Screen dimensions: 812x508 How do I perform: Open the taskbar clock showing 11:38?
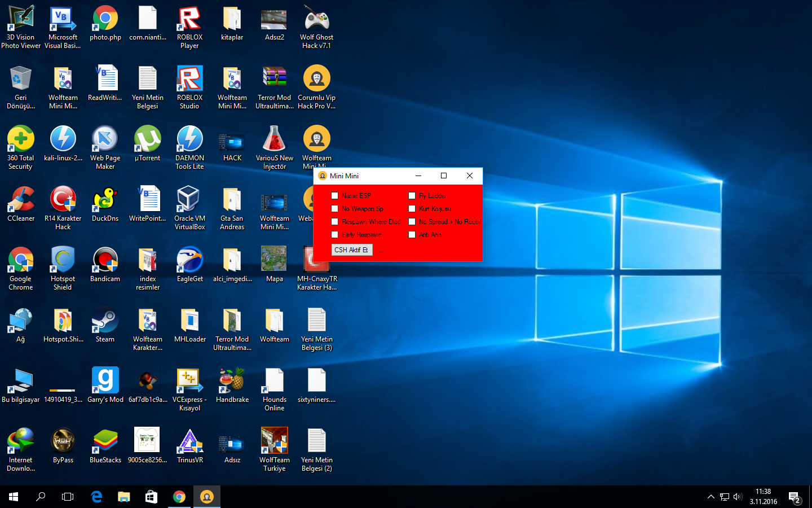click(x=764, y=497)
